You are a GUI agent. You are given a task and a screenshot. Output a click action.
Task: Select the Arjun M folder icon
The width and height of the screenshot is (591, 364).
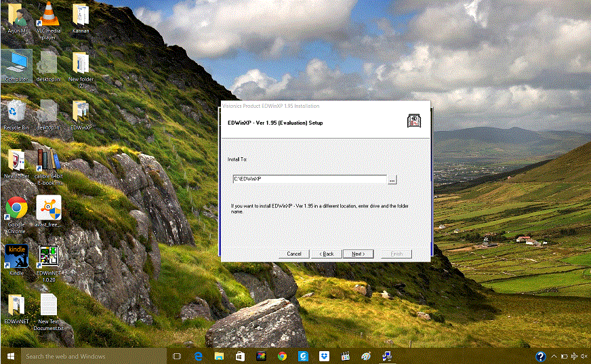pyautogui.click(x=16, y=19)
